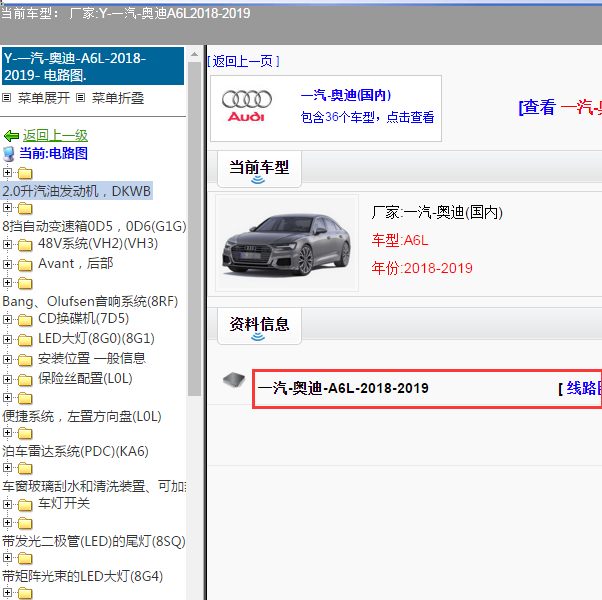
Task: Select the 当前车型 tab header
Action: coord(259,169)
